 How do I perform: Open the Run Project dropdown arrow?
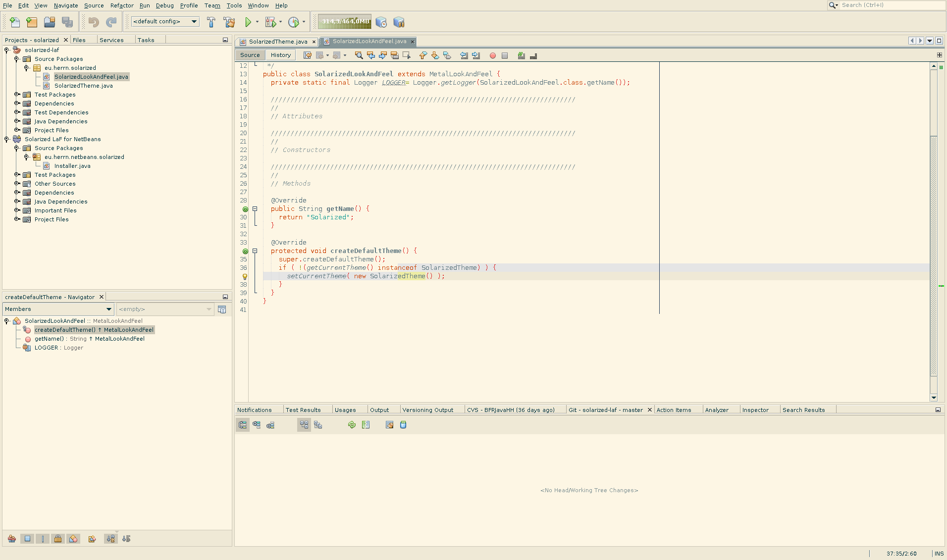click(257, 22)
